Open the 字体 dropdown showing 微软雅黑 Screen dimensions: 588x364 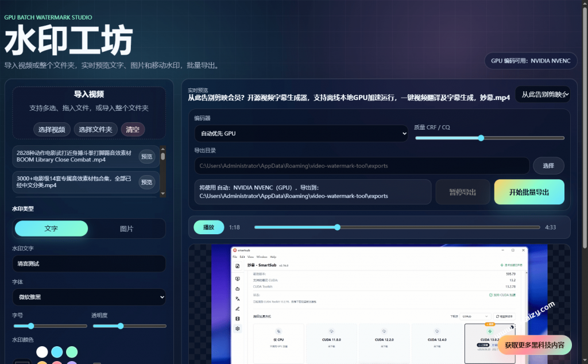tap(89, 297)
